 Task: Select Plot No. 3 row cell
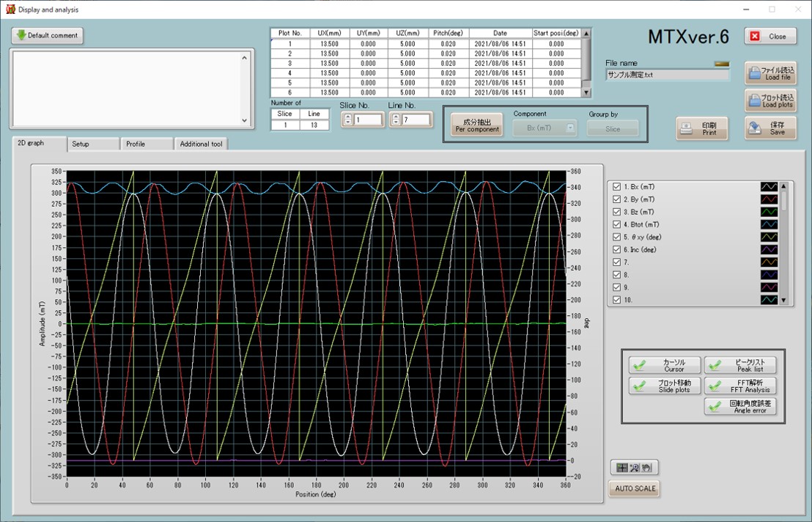point(290,63)
